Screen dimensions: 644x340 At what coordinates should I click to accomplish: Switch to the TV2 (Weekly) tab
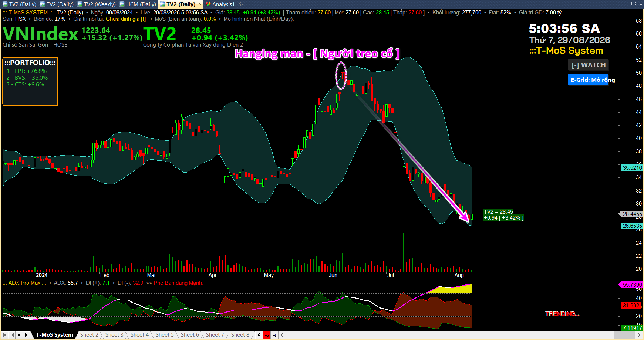point(97,4)
